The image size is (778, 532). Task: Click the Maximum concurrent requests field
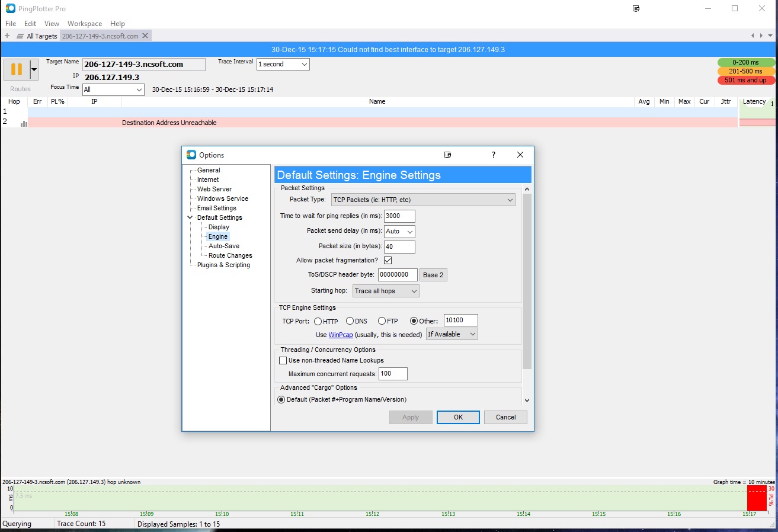[x=393, y=374]
